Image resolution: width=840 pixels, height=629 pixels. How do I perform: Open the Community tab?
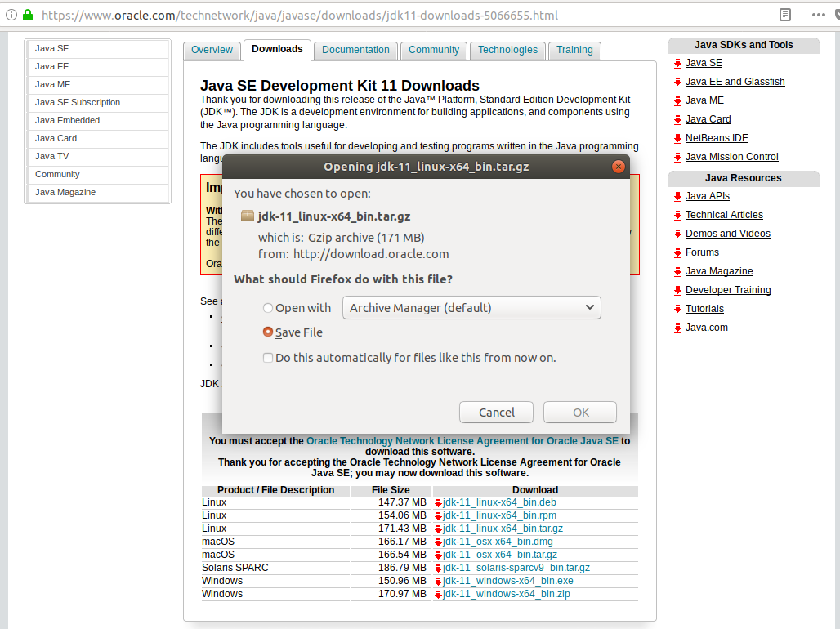434,50
